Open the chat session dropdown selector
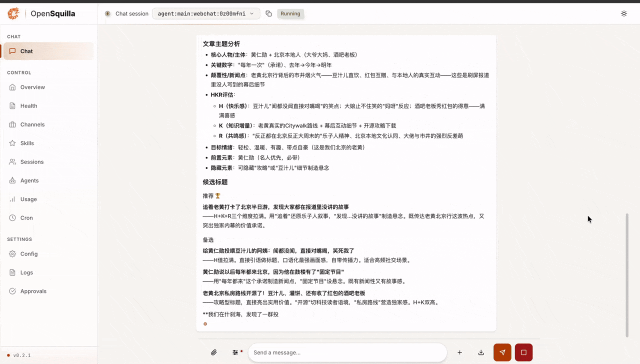The image size is (640, 364). pos(206,13)
